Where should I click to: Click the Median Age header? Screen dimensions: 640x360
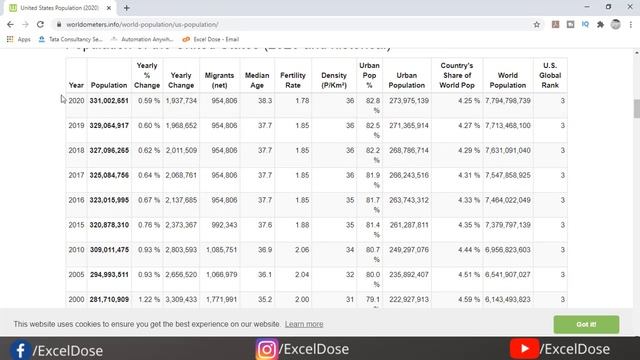(257, 80)
